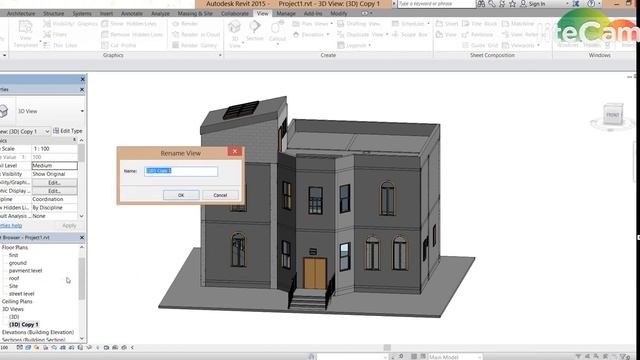Image resolution: width=640 pixels, height=360 pixels.
Task: Open the Properties help link
Action: [x=11, y=226]
